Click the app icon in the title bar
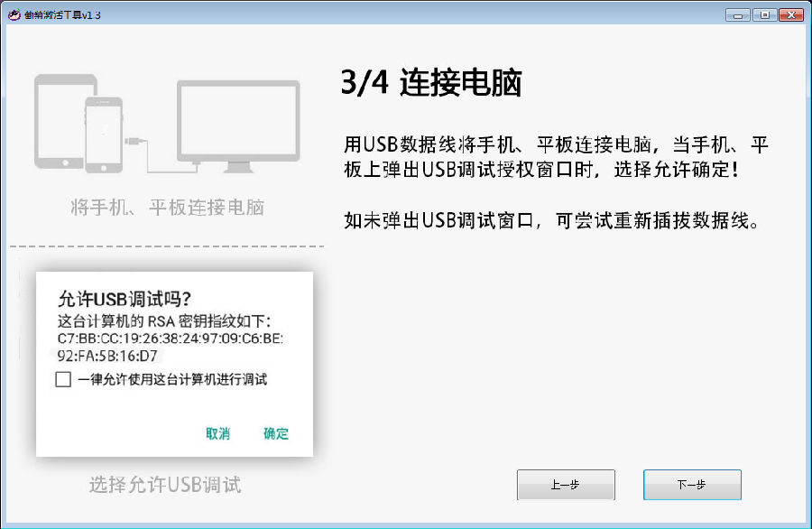The image size is (812, 529). pyautogui.click(x=14, y=14)
